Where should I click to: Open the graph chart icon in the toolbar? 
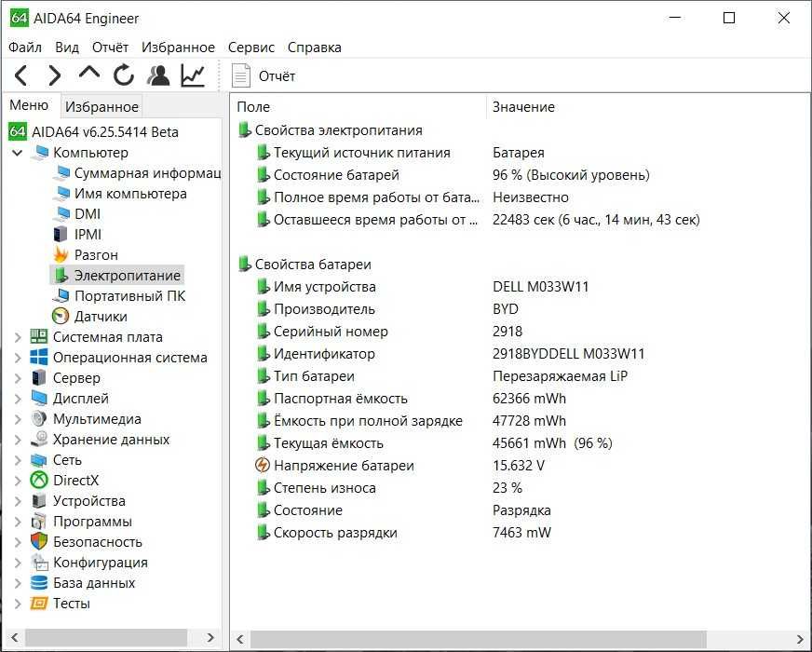[x=193, y=75]
